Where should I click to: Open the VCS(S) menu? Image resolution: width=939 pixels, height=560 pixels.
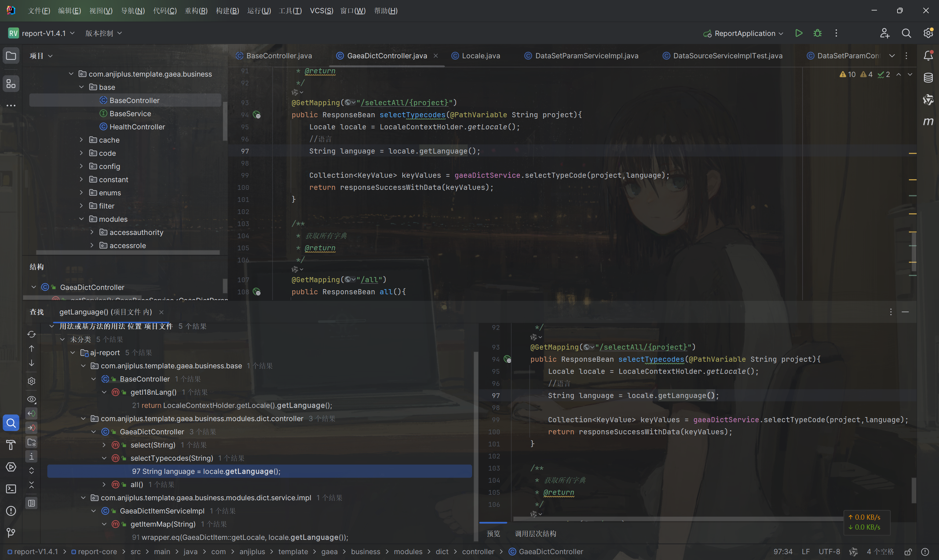coord(321,11)
